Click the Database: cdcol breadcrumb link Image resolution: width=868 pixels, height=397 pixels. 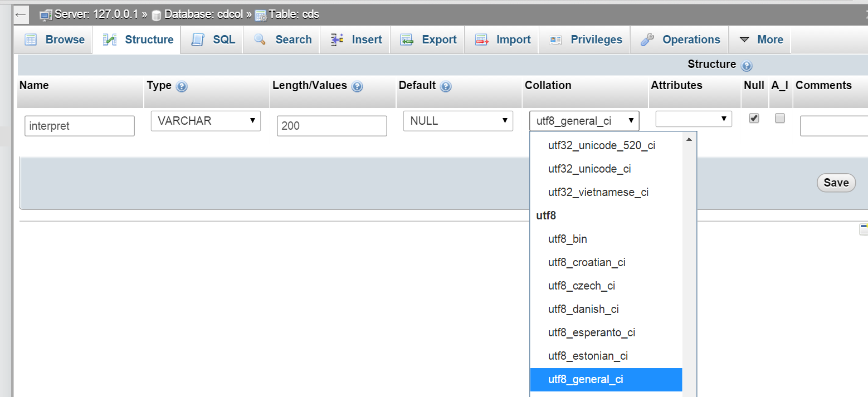pyautogui.click(x=203, y=14)
